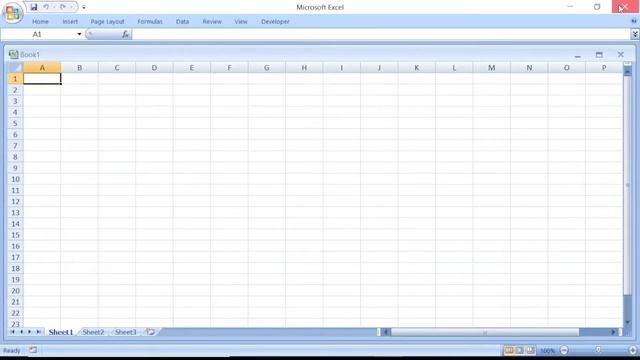The height and width of the screenshot is (360, 640).
Task: Select row 20 header
Action: tap(16, 291)
